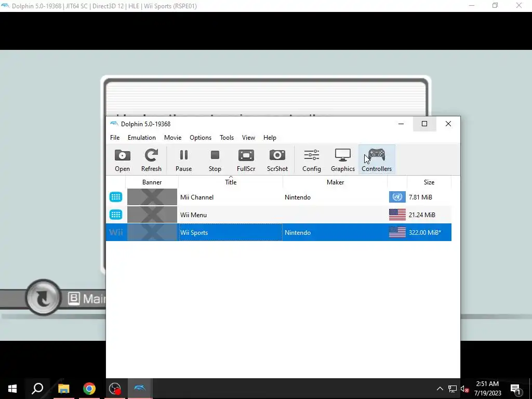Click the Open toolbar icon
Screen dimensions: 532x399
[122, 160]
